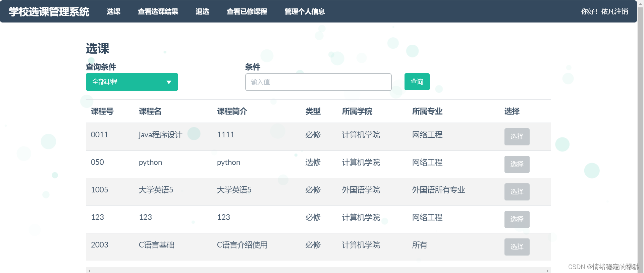Open the 选课 menu item in the navbar

[x=114, y=11]
